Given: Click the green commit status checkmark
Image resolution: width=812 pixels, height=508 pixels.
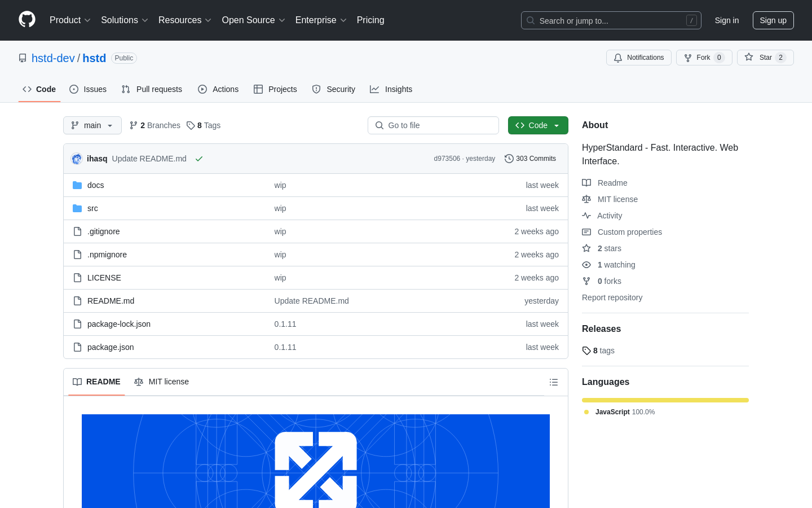Looking at the screenshot, I should point(199,159).
